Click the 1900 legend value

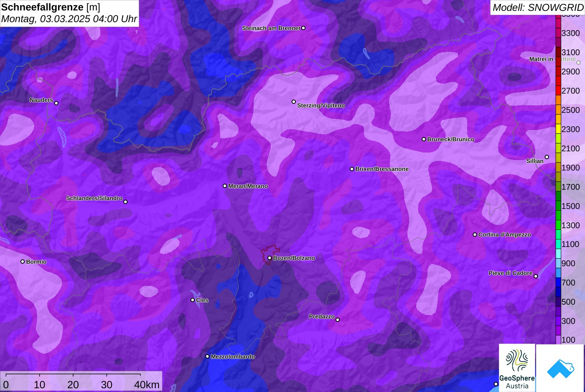[571, 168]
